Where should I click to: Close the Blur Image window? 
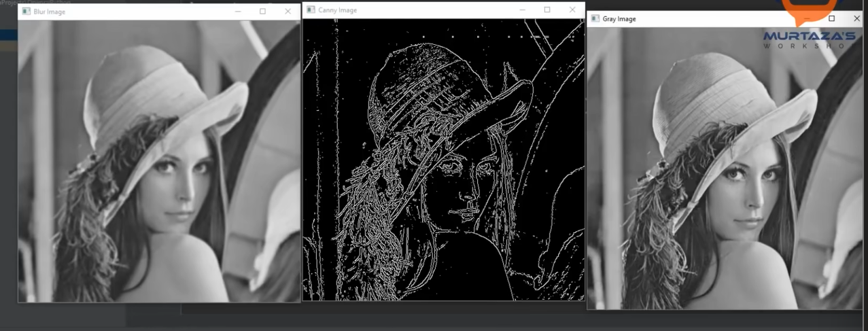pyautogui.click(x=288, y=12)
